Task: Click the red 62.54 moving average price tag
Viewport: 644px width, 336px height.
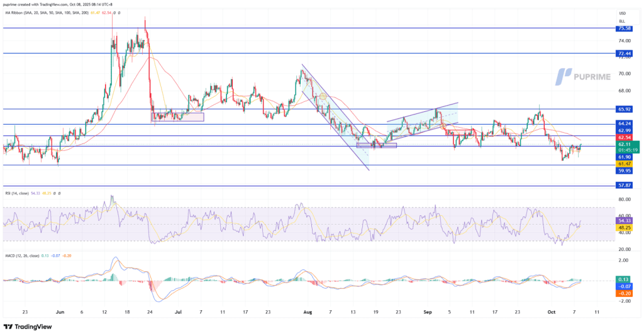Action: tap(625, 137)
